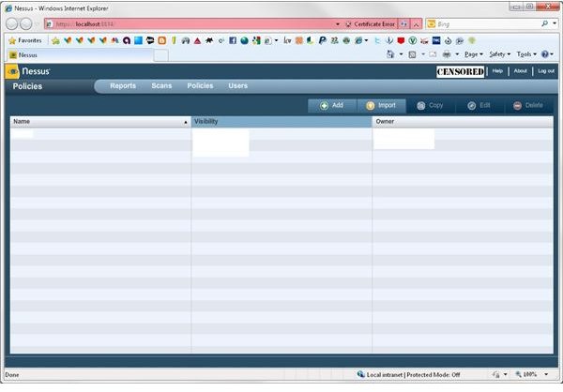Screen dimensions: 563x392
Task: Click the localhost address bar
Action: pyautogui.click(x=190, y=24)
